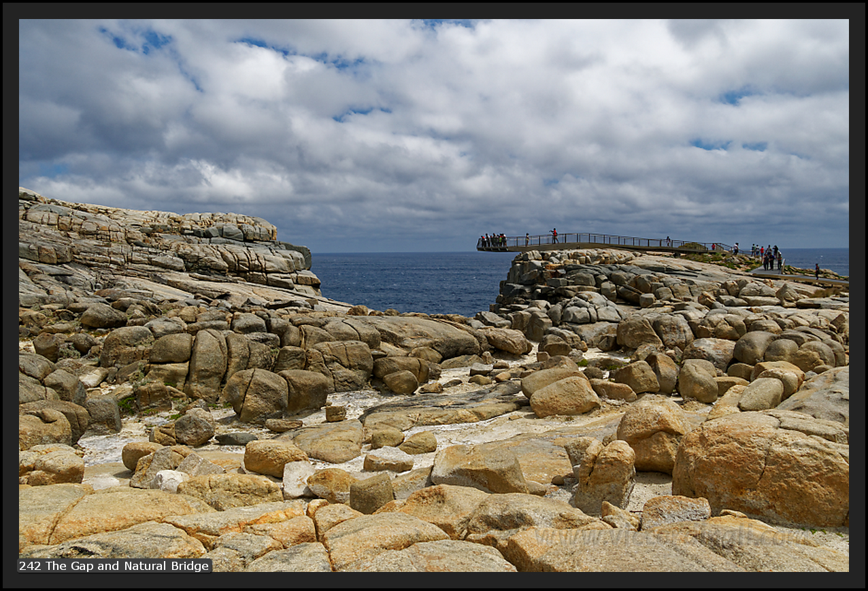Screen dimensions: 868x591
Task: Click the group of people at platform's far end
Action: 493,240
